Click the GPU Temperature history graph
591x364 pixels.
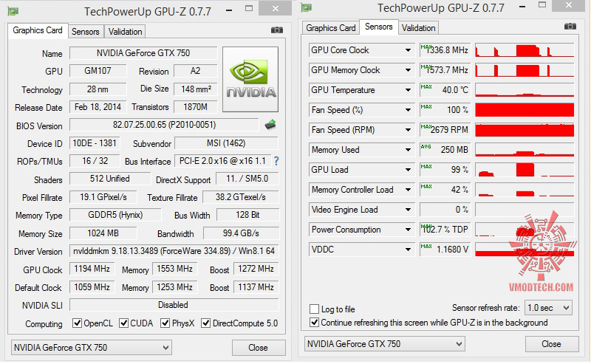coord(525,90)
